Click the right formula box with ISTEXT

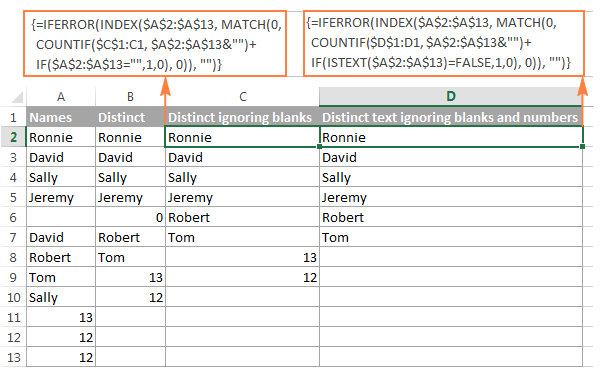coord(444,43)
